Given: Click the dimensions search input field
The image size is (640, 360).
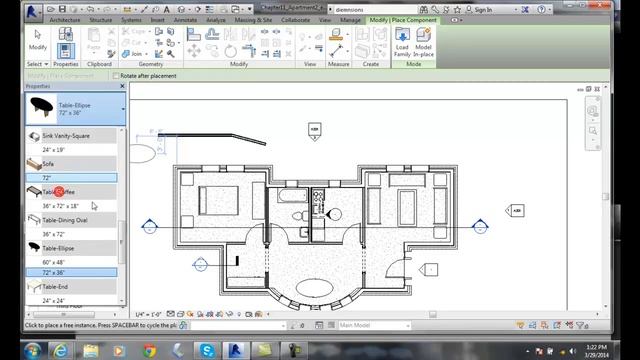Looking at the screenshot, I should coord(376,9).
